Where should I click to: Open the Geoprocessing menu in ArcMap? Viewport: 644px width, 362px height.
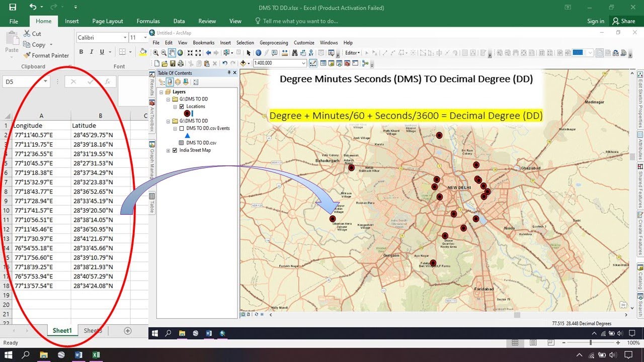274,43
